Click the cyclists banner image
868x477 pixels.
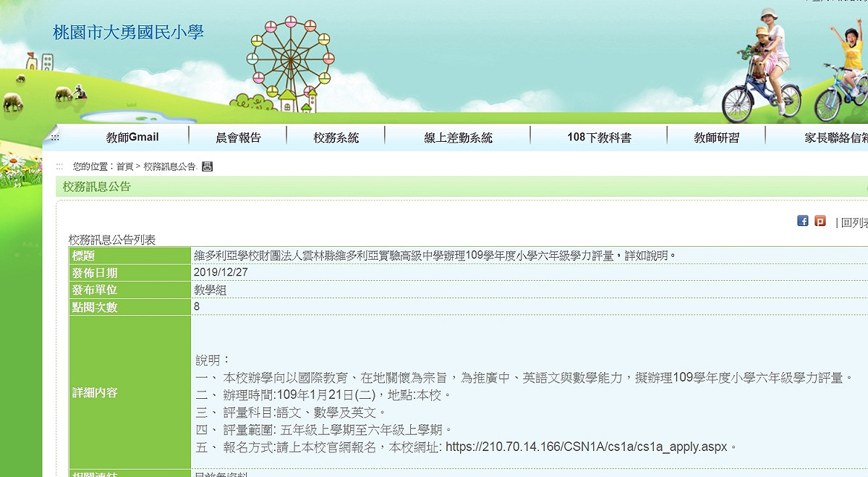[794, 65]
